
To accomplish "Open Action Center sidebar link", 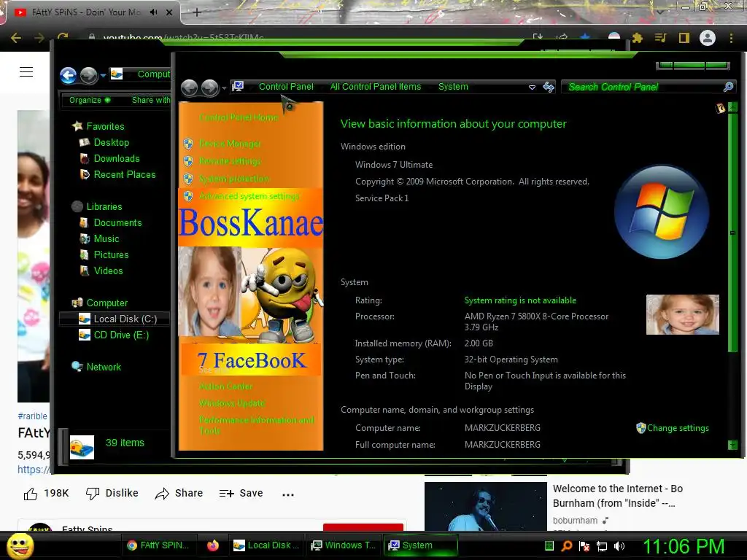I will (x=226, y=386).
